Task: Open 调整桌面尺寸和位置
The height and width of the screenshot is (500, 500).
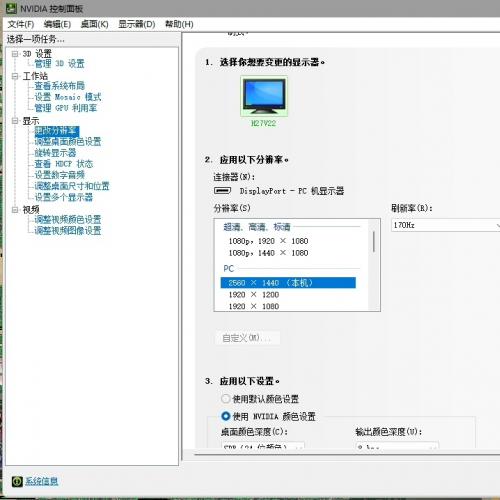Action: (x=72, y=186)
